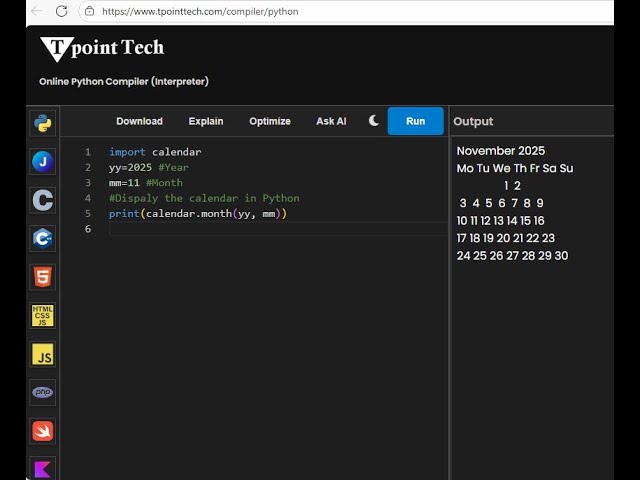Select the JavaScript JS icon
Image resolution: width=640 pixels, height=480 pixels.
coord(43,354)
